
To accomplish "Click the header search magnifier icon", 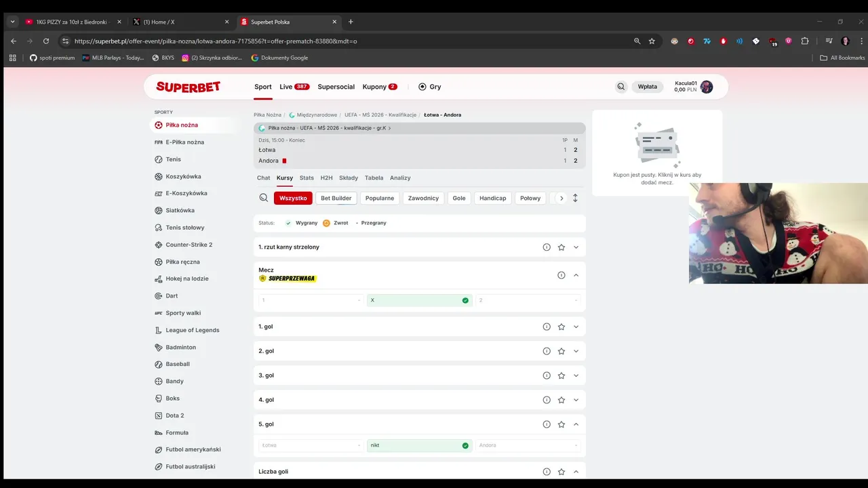I will [x=620, y=87].
